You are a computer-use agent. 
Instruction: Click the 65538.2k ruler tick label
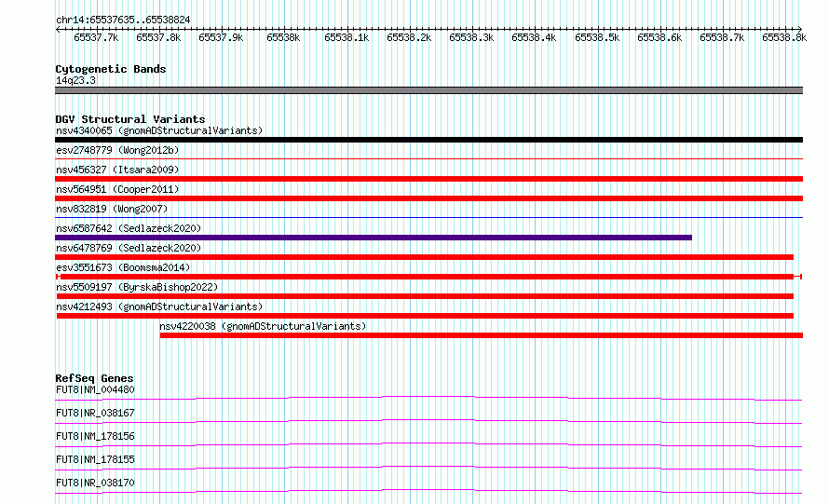pos(409,38)
